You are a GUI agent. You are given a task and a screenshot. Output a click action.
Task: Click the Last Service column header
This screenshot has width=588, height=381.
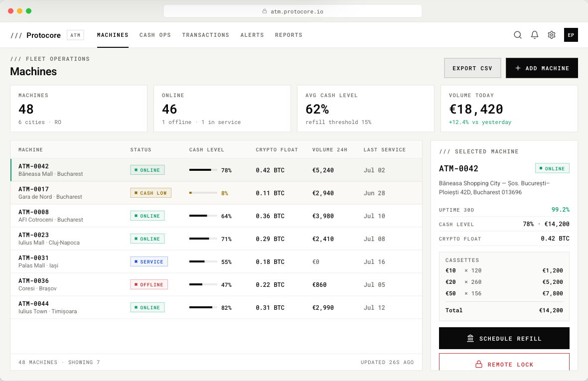point(384,149)
